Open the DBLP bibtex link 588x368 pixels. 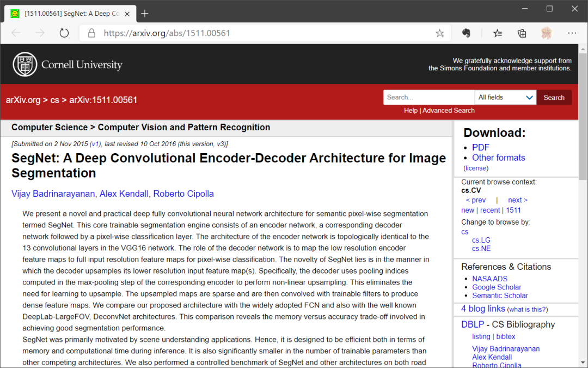click(x=505, y=336)
